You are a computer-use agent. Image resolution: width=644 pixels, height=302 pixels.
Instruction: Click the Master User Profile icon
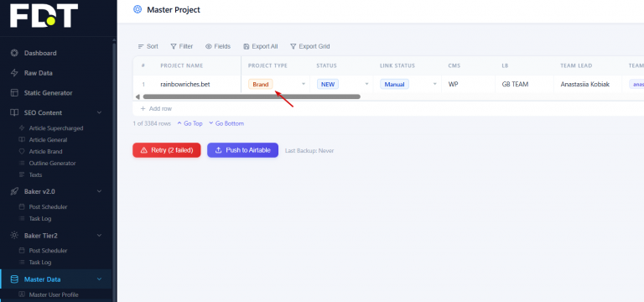tap(22, 294)
